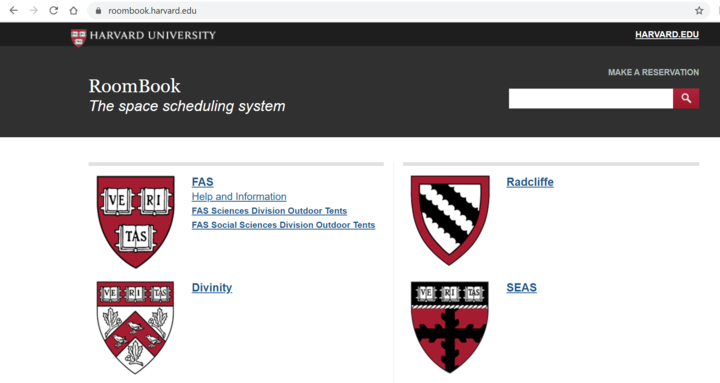Viewport: 720px width, 383px height.
Task: Open FAS Sciences Division Outdoor Tents
Action: coord(269,211)
